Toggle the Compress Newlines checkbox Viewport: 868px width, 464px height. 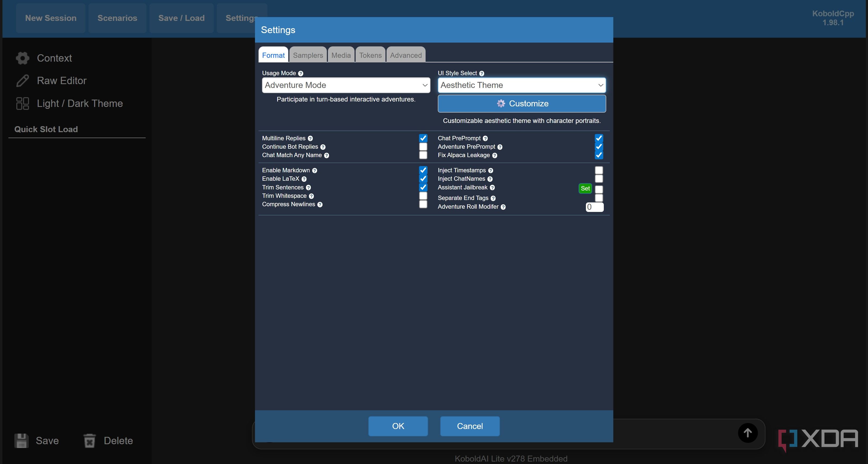point(423,204)
